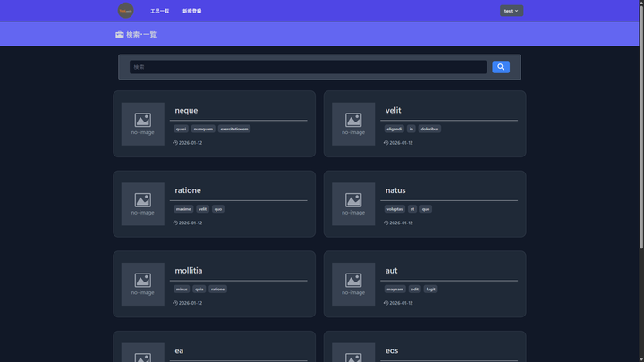Image resolution: width=644 pixels, height=362 pixels.
Task: Click the 2026-01-12 date on mollitia card
Action: click(x=191, y=303)
